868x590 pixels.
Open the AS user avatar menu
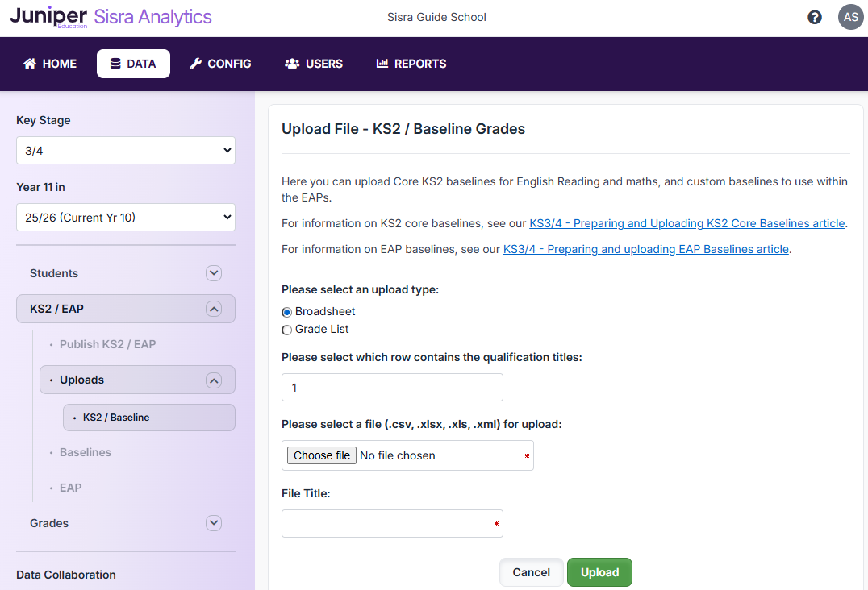[850, 17]
